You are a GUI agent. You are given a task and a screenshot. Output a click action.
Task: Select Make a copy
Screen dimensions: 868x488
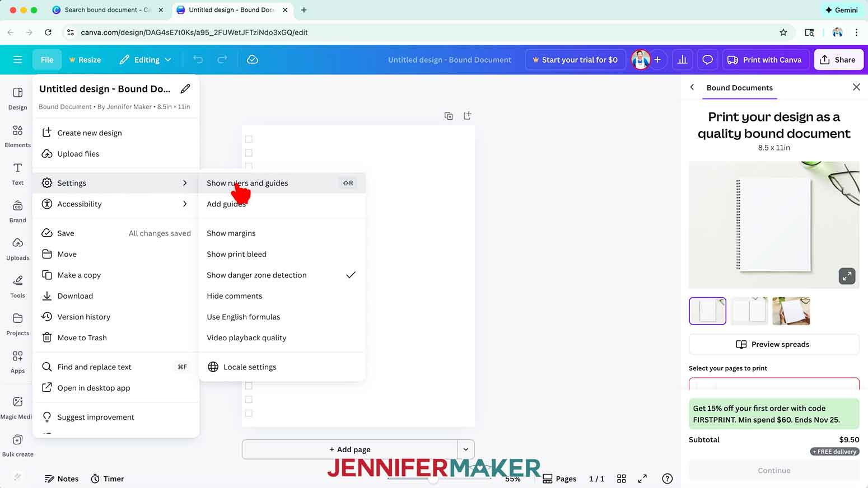pos(116,275)
